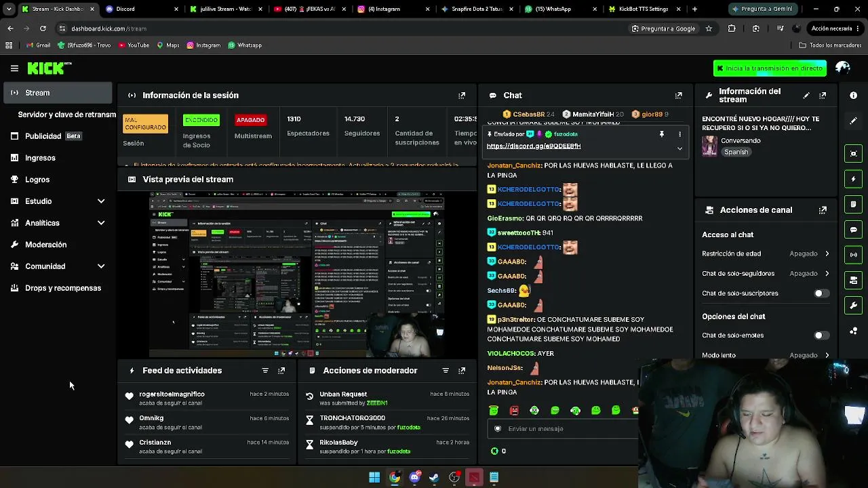Open the Restricción de edad setting
Viewport: 868px width, 488px height.
pyautogui.click(x=766, y=253)
